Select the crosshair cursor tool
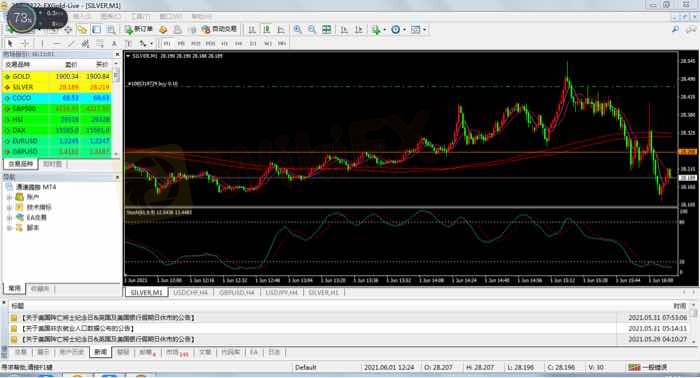This screenshot has width=700, height=378. [25, 43]
